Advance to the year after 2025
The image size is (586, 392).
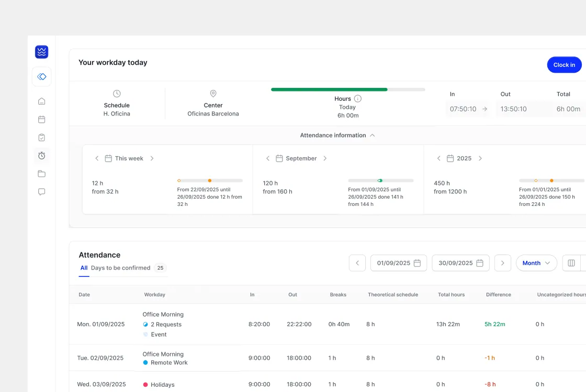click(480, 158)
